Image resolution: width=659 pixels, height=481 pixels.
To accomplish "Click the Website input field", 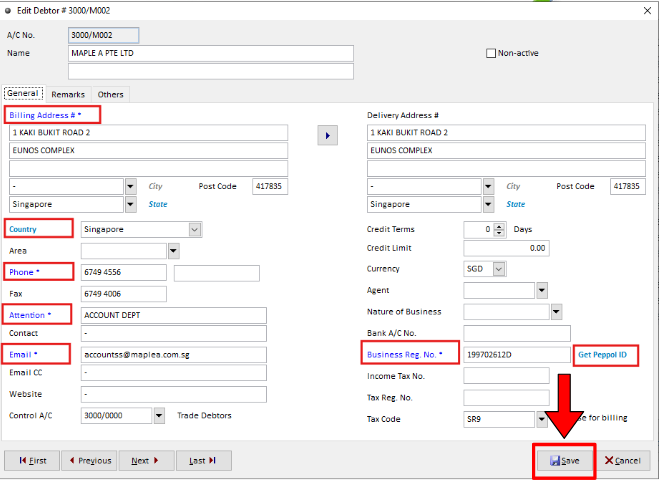I will pos(174,394).
